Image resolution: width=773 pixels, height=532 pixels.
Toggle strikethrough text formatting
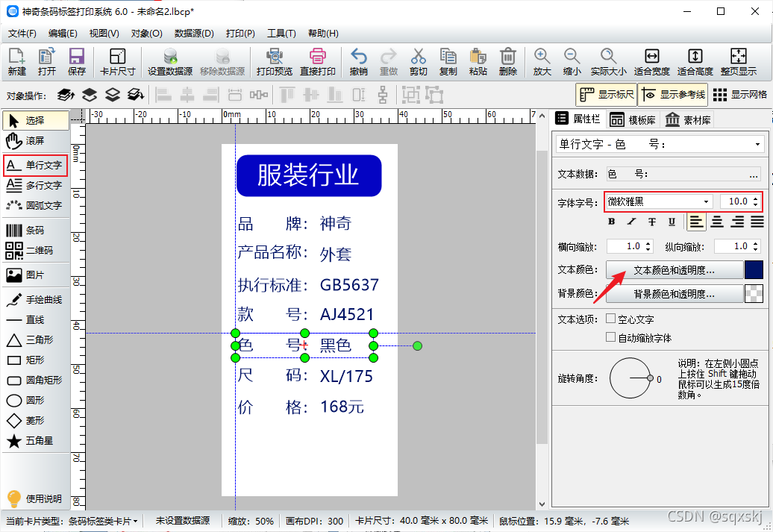[651, 222]
